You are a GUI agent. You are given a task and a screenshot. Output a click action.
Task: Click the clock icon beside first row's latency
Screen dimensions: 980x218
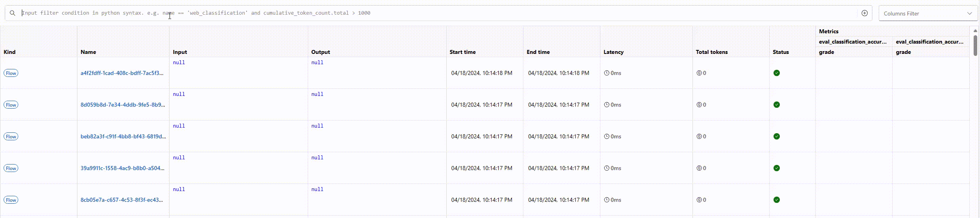(x=607, y=73)
